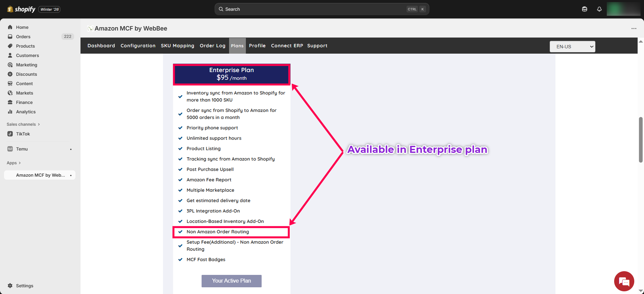Click the Your Active Plan button
644x294 pixels.
tap(231, 281)
